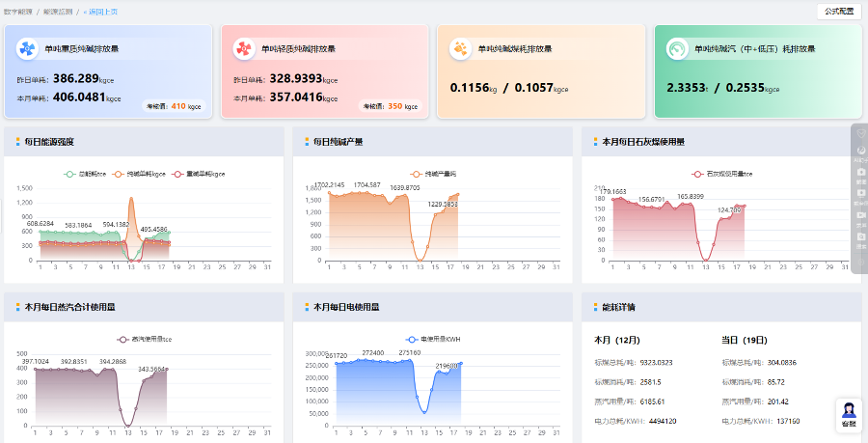The height and width of the screenshot is (443, 868).
Task: Click the « 返回上页 link
Action: (100, 11)
